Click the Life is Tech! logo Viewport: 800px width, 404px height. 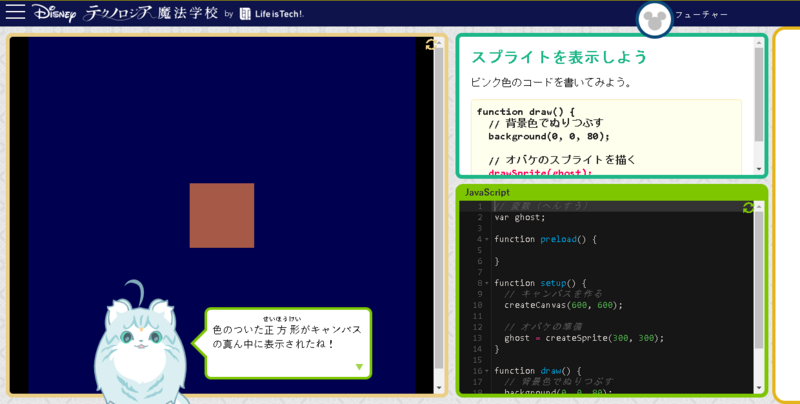pyautogui.click(x=271, y=14)
